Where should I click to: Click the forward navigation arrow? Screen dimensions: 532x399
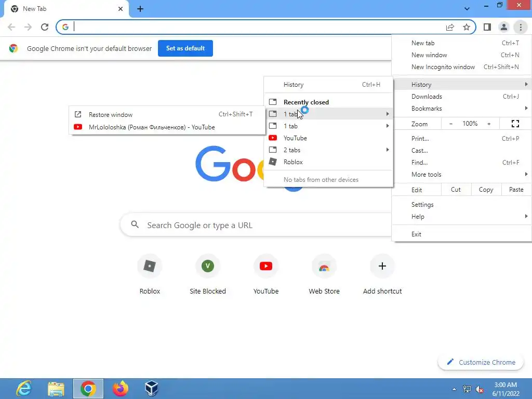coord(28,27)
